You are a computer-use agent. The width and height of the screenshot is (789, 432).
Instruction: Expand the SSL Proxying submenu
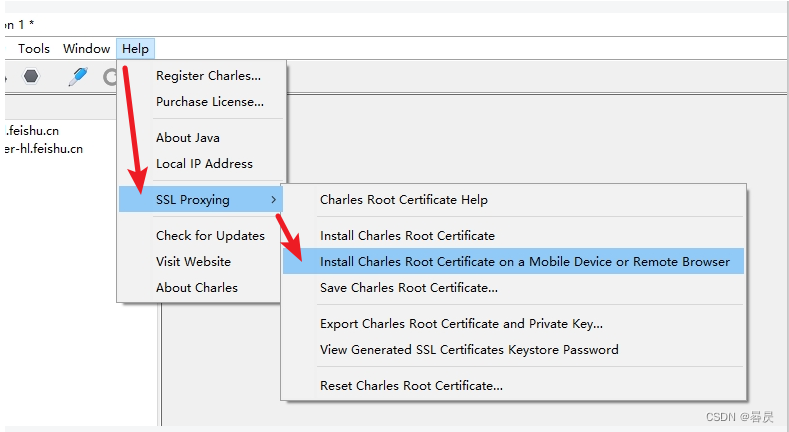(201, 200)
